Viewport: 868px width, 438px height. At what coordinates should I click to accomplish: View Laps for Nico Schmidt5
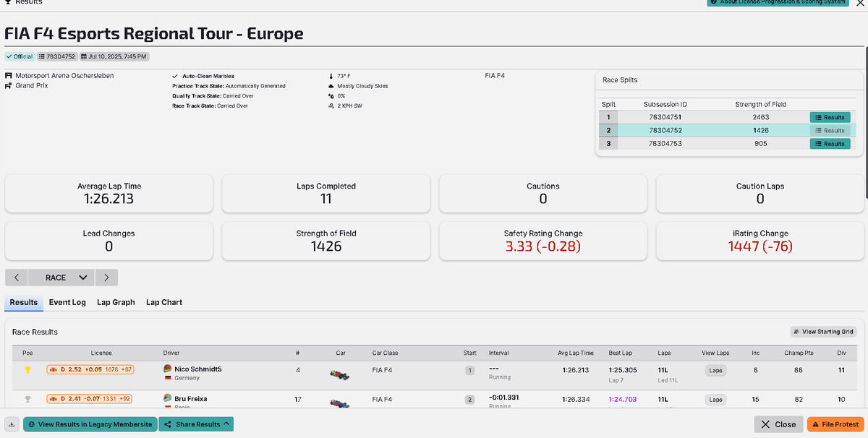(x=715, y=370)
